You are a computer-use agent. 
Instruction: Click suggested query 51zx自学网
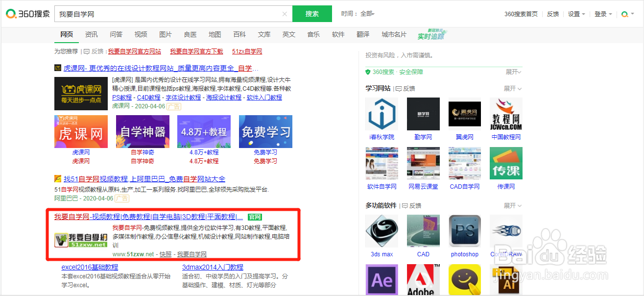[x=247, y=51]
